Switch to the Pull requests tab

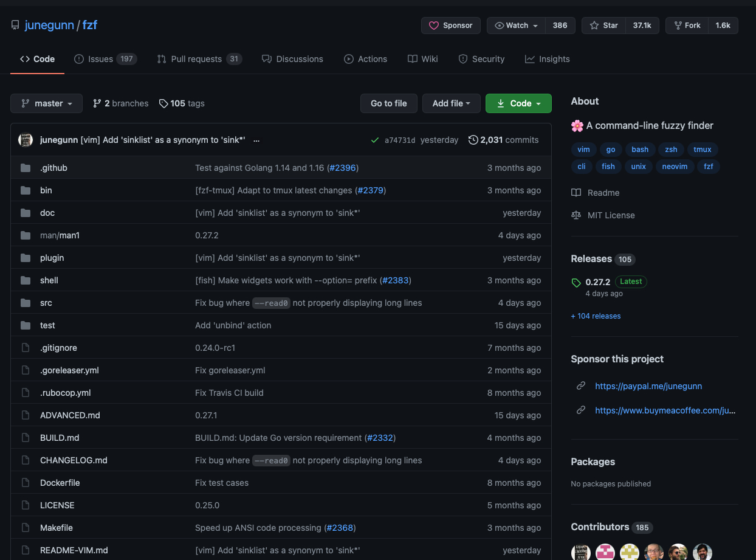click(x=199, y=59)
